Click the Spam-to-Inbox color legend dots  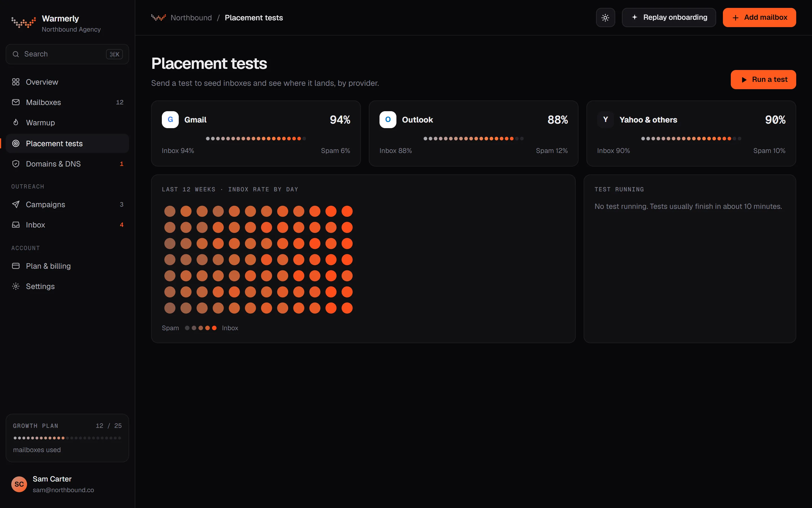tap(201, 328)
